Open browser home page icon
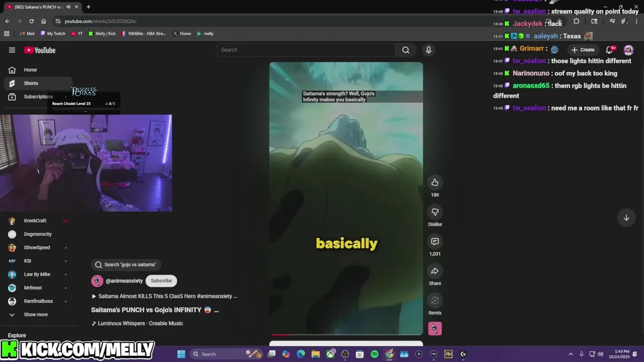644x362 pixels. 44,21
